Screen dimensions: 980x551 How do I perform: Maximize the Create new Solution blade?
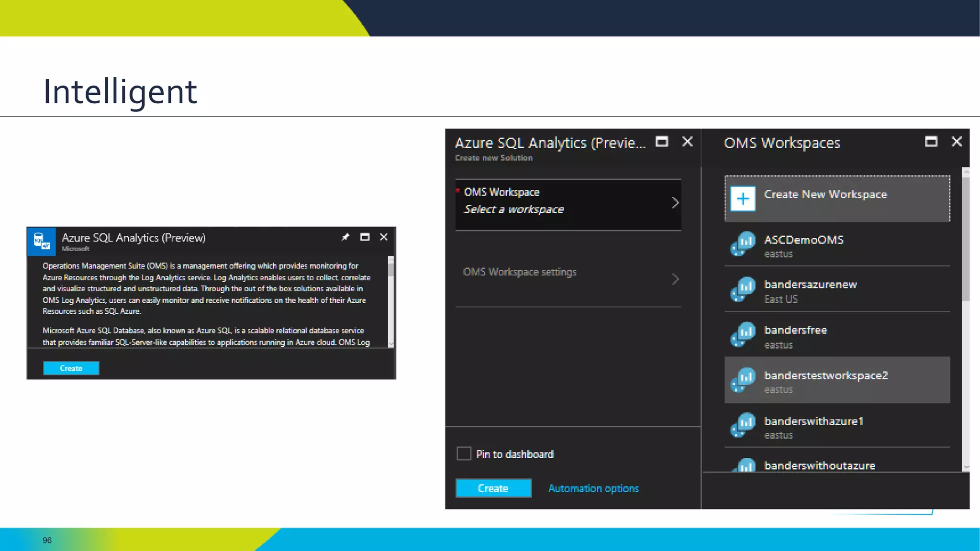click(662, 142)
